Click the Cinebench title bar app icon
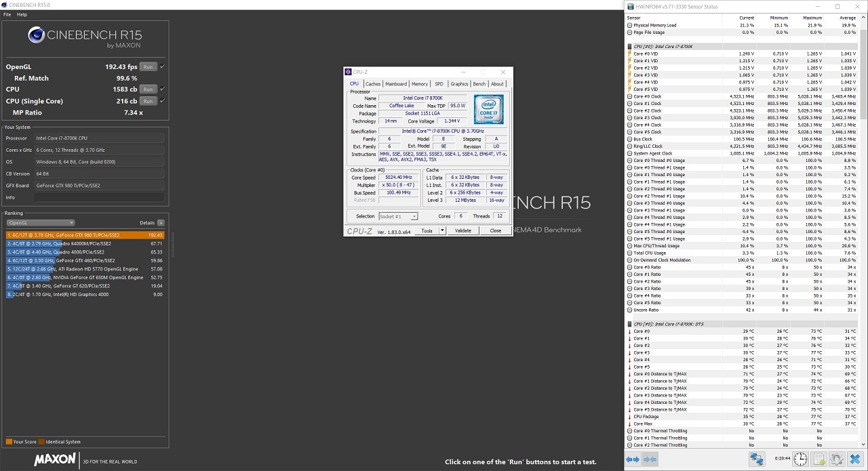The height and width of the screenshot is (471, 868). coord(5,5)
